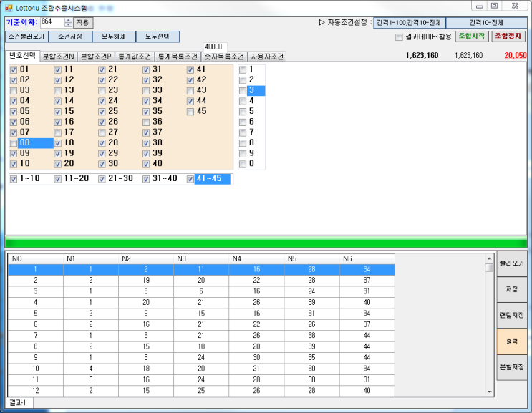Toggle the 31~40 range checkbox

tap(146, 180)
